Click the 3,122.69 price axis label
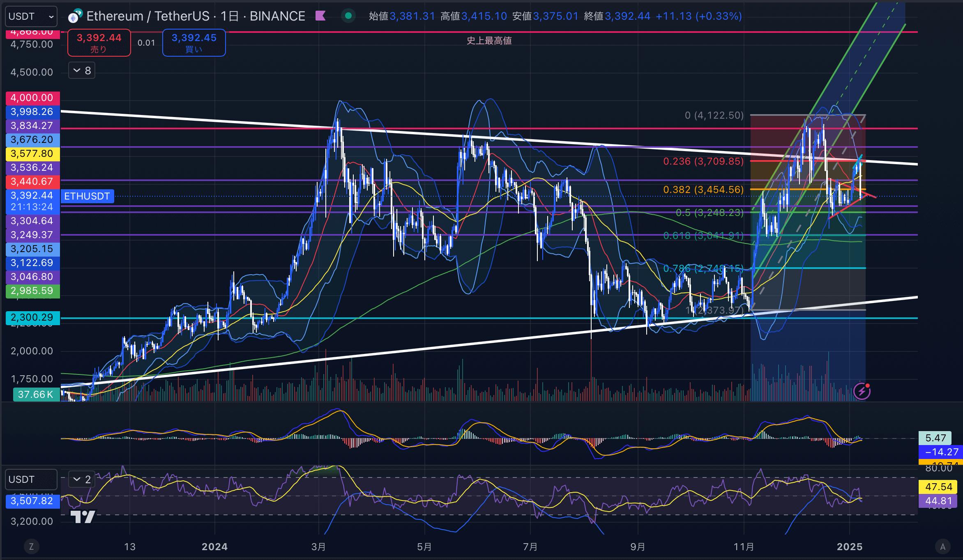 tap(32, 263)
